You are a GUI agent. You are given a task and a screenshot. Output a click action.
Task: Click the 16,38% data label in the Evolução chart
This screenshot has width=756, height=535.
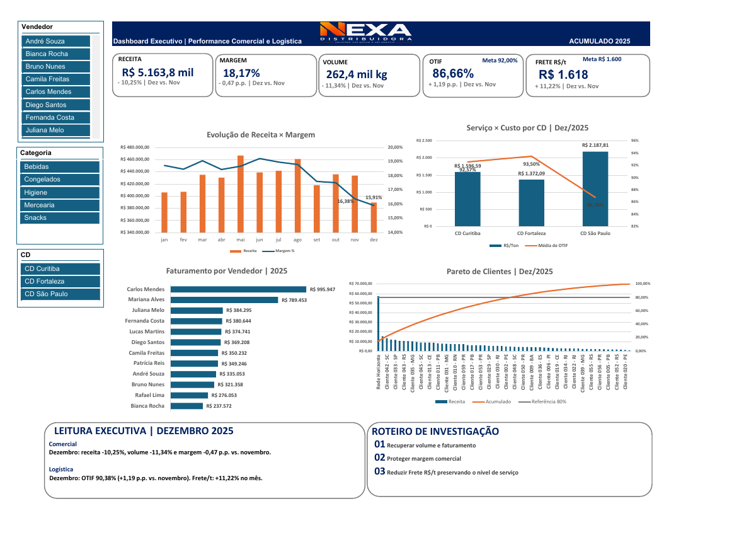(345, 202)
